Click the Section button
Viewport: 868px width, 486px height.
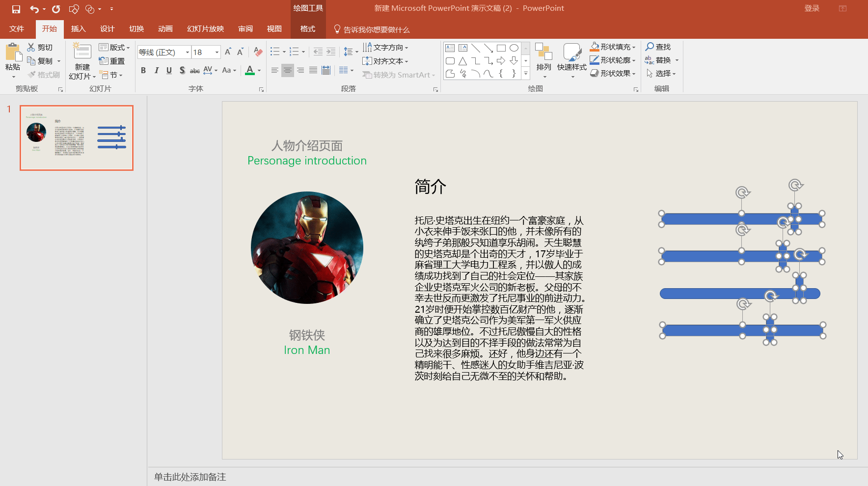pos(111,75)
